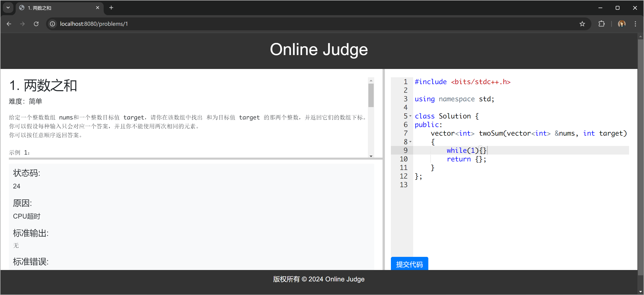Click the browser forward arrow icon
Screen dimensions: 644x295
point(23,24)
